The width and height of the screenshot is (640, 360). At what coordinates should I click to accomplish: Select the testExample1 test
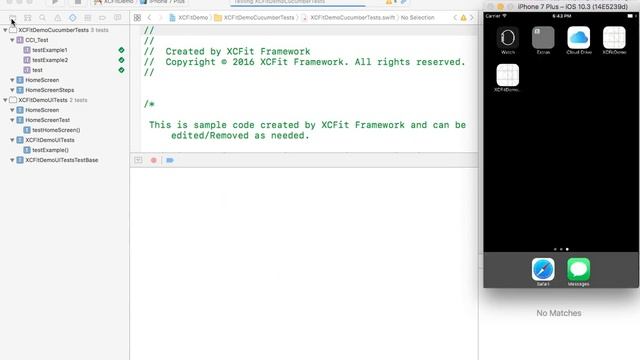[x=50, y=50]
